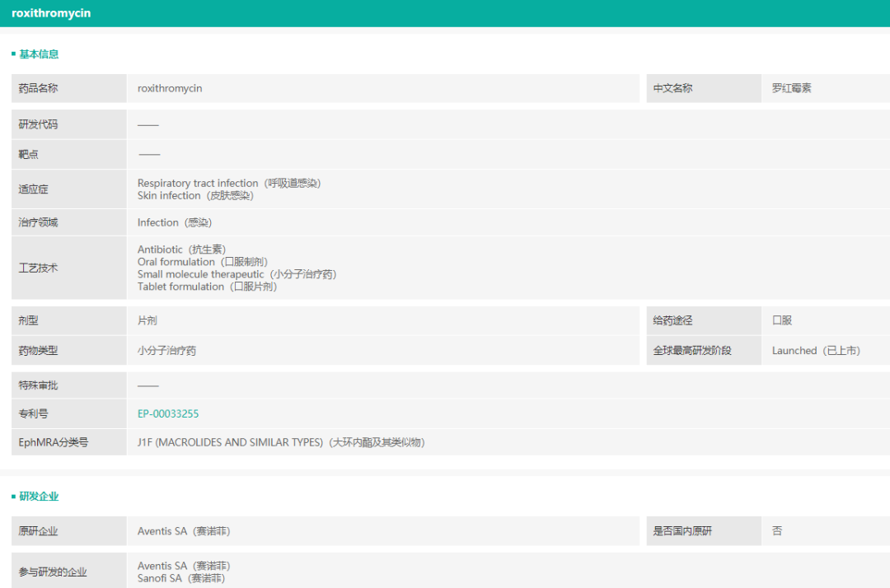Screen dimensions: 890x588
Task: Click the 药品名称 label cell
Action: pos(39,88)
